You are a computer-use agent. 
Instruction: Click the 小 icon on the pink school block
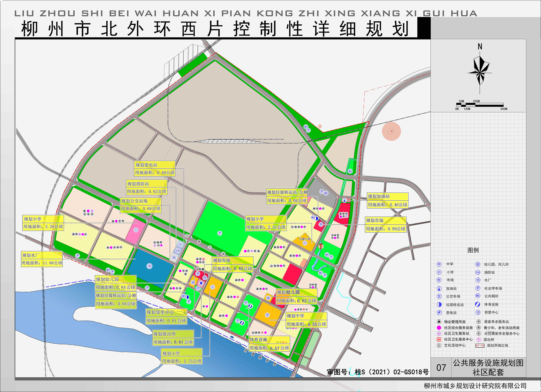coord(136,230)
